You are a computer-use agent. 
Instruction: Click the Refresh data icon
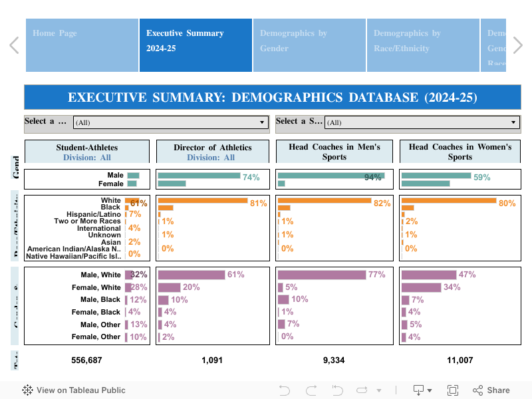tap(364, 390)
